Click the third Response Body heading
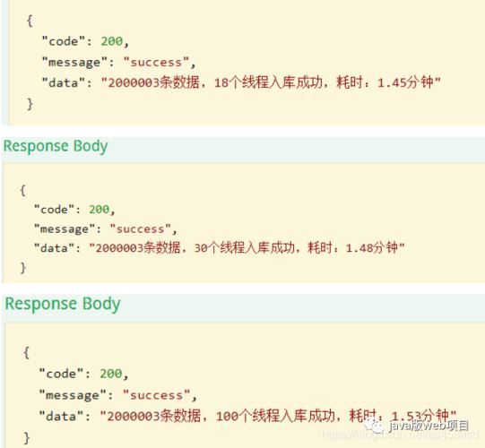This screenshot has width=485, height=448. coord(63,304)
